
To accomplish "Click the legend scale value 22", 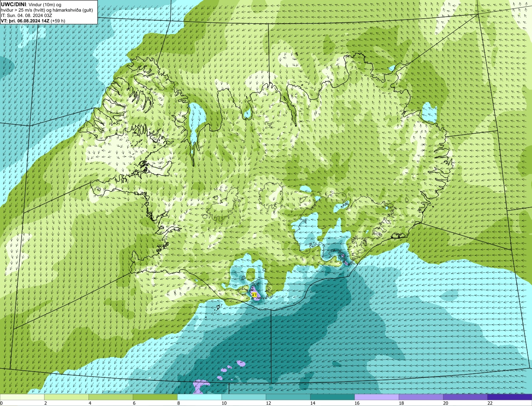I will [x=490, y=403].
